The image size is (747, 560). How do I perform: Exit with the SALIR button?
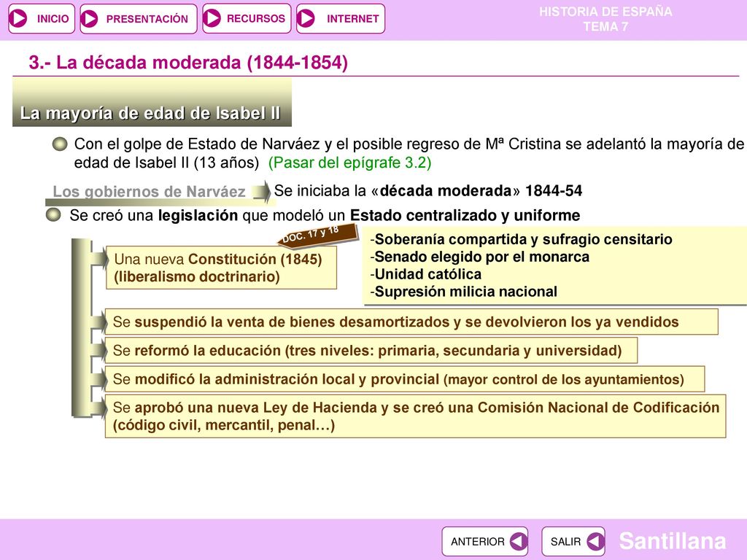573,542
